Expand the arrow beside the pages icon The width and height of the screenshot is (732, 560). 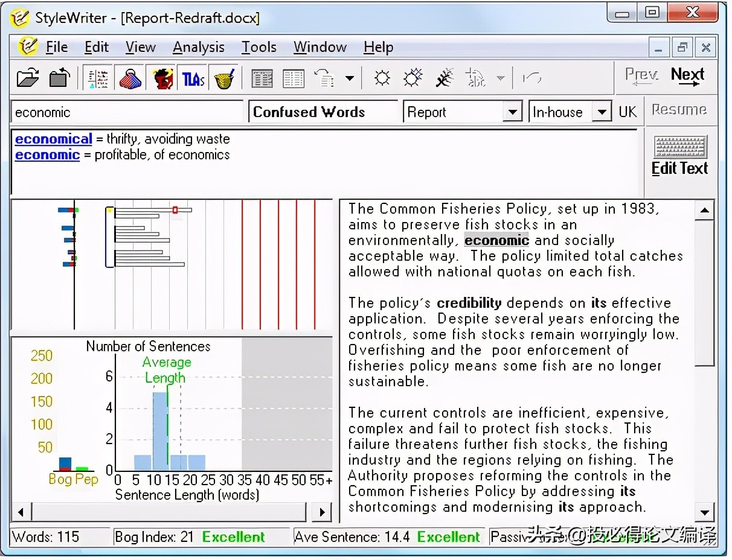[x=350, y=78]
